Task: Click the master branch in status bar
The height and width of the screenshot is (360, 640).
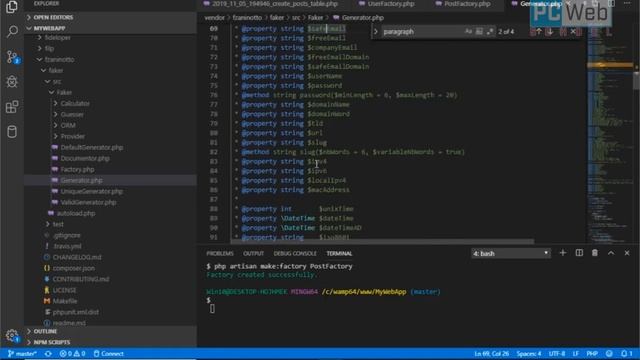Action: tap(22, 353)
